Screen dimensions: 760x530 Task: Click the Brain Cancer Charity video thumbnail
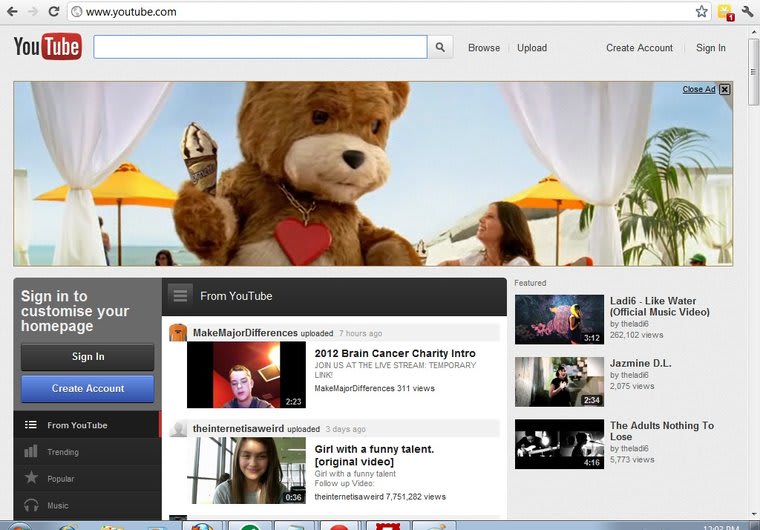click(x=246, y=375)
